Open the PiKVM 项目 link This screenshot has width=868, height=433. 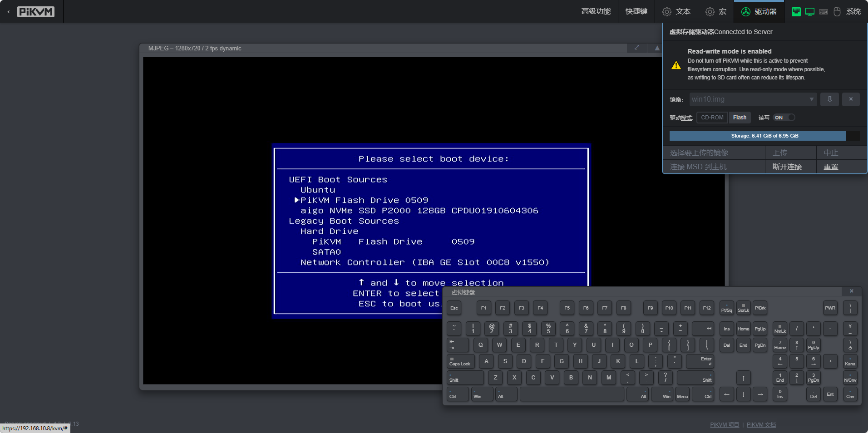pyautogui.click(x=724, y=425)
